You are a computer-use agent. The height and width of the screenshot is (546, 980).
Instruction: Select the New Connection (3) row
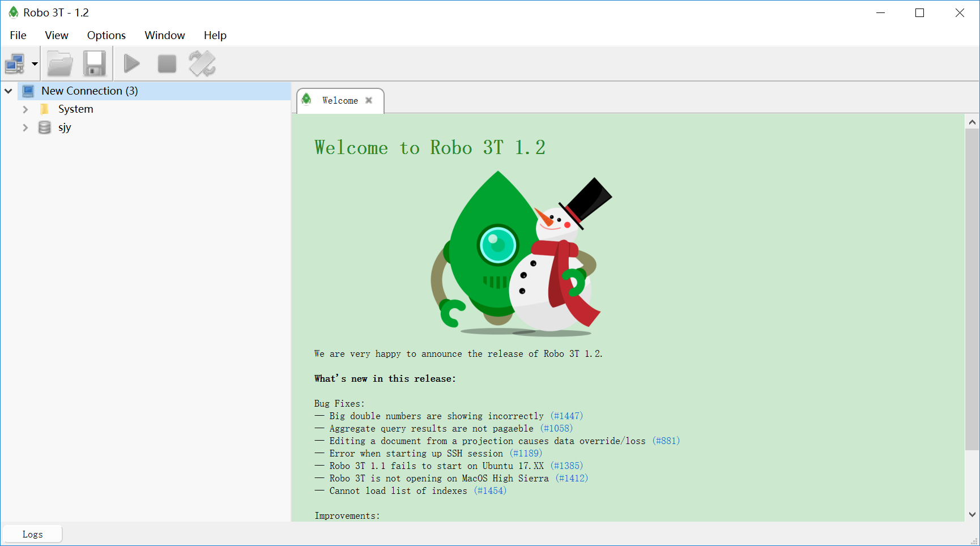pyautogui.click(x=154, y=91)
